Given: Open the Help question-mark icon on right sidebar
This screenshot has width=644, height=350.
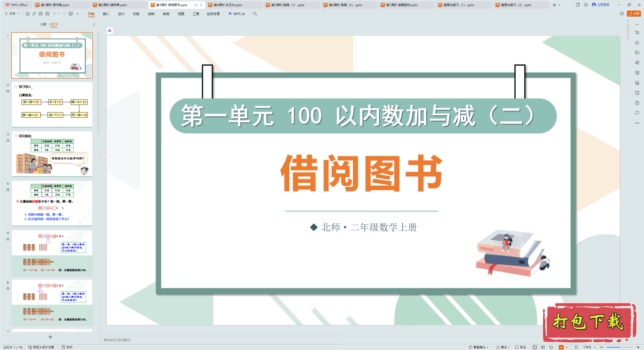Looking at the screenshot, I should pyautogui.click(x=637, y=103).
